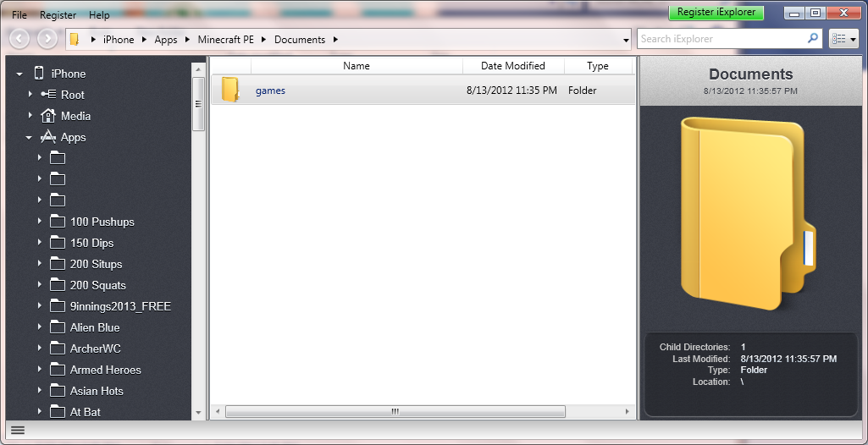
Task: Collapse the iPhone tree node
Action: click(x=19, y=74)
